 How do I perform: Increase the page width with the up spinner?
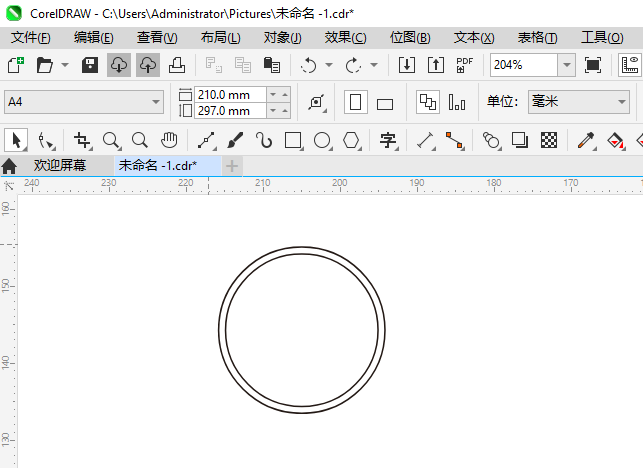285,95
